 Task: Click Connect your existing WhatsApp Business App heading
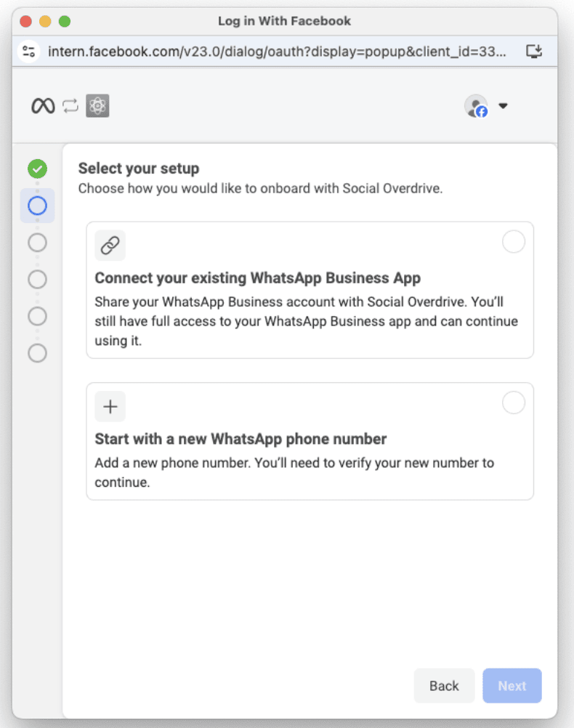pyautogui.click(x=258, y=278)
